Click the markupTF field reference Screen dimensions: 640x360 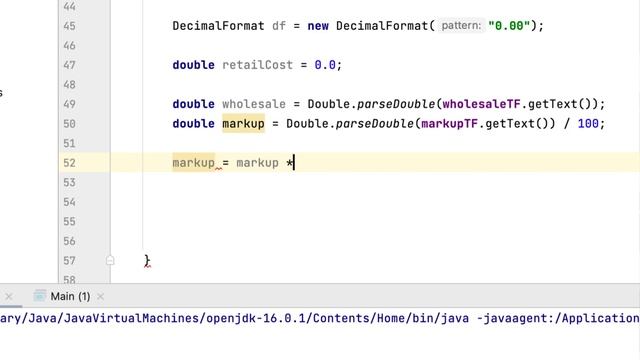pyautogui.click(x=449, y=124)
